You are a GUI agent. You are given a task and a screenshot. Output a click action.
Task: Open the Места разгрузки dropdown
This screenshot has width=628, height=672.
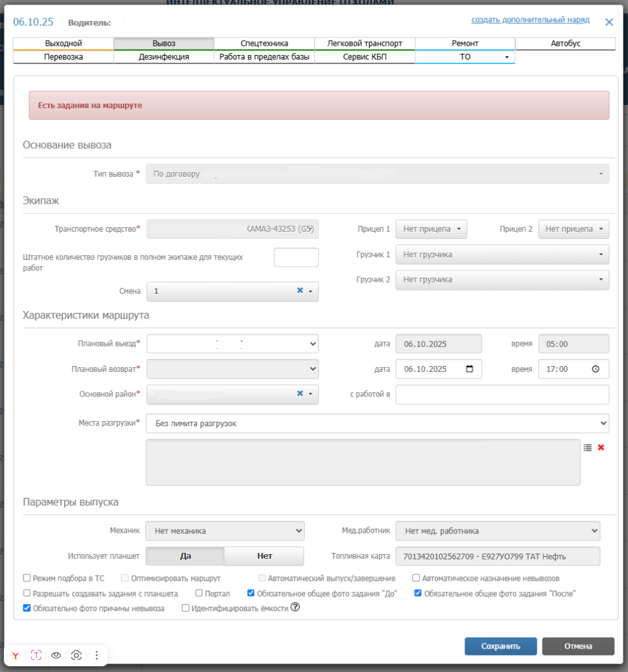[x=377, y=423]
